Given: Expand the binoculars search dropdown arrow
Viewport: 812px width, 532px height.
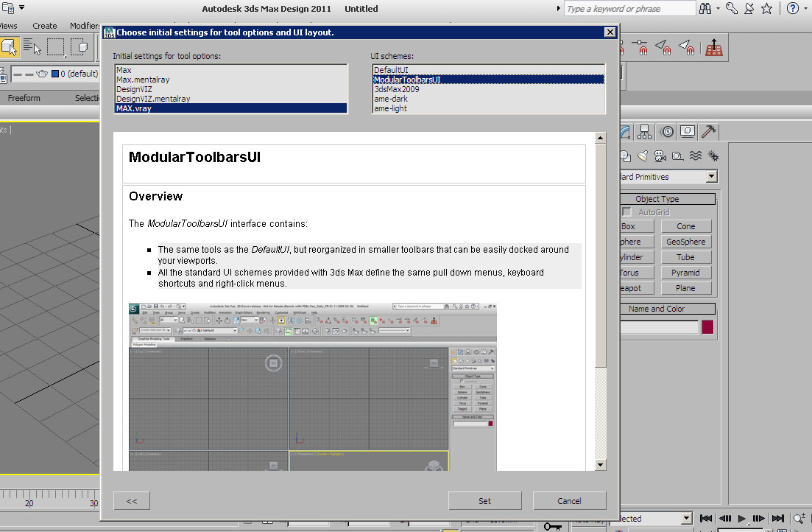Looking at the screenshot, I should 718,9.
